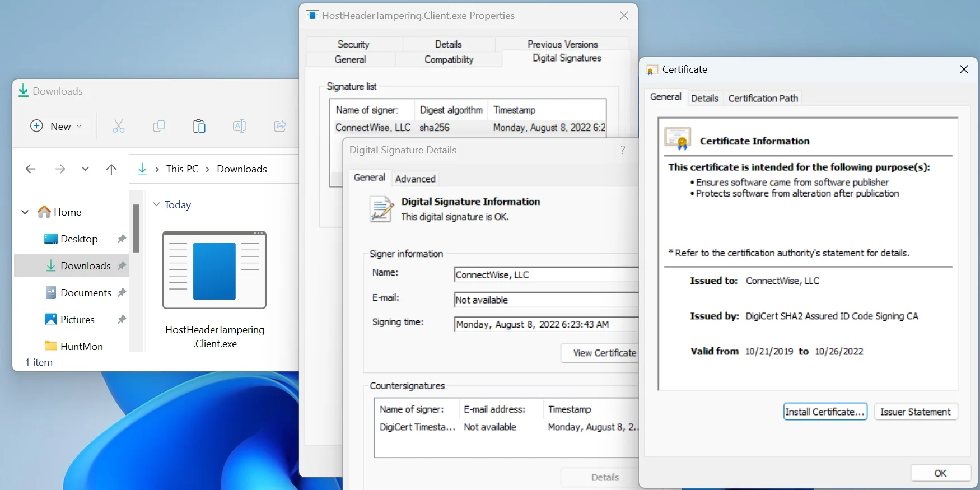Collapse the Home tree node chevron
Screen dimensions: 980x490
(25, 212)
